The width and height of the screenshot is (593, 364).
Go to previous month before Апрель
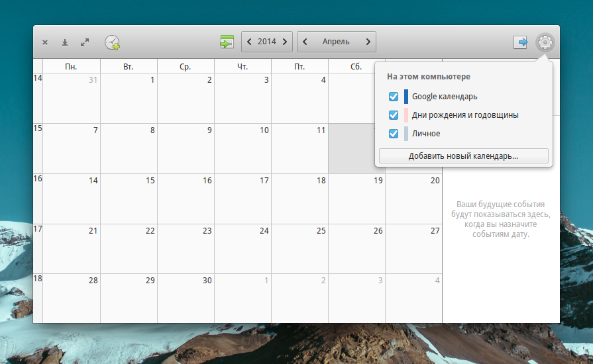[x=305, y=42]
